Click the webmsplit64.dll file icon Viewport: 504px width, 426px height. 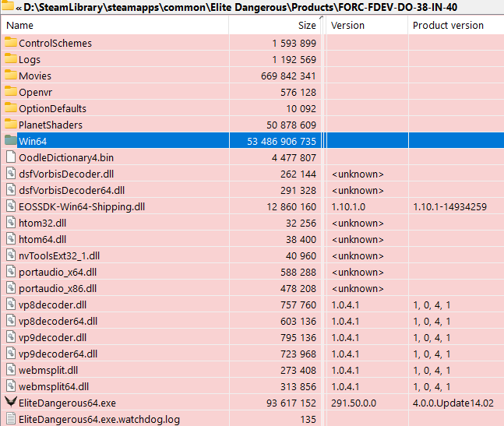tap(11, 386)
